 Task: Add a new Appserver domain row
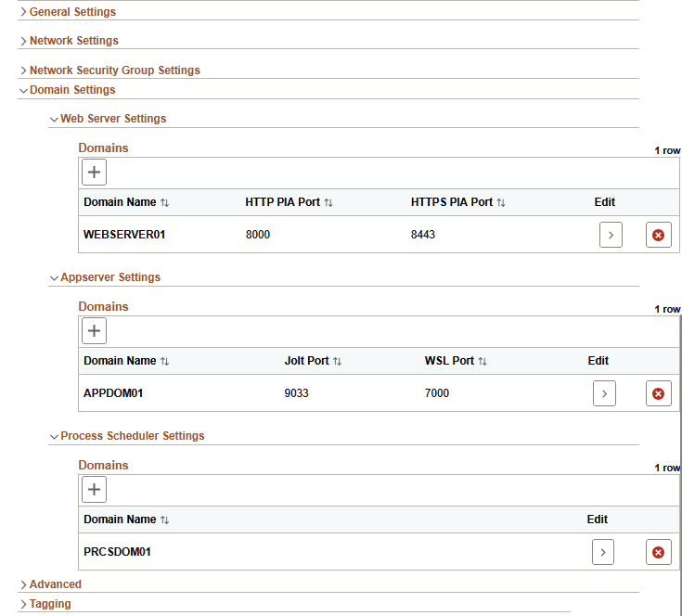pos(94,331)
